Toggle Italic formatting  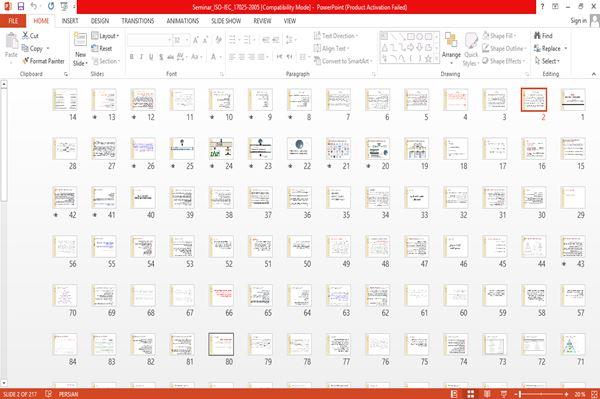(x=141, y=57)
